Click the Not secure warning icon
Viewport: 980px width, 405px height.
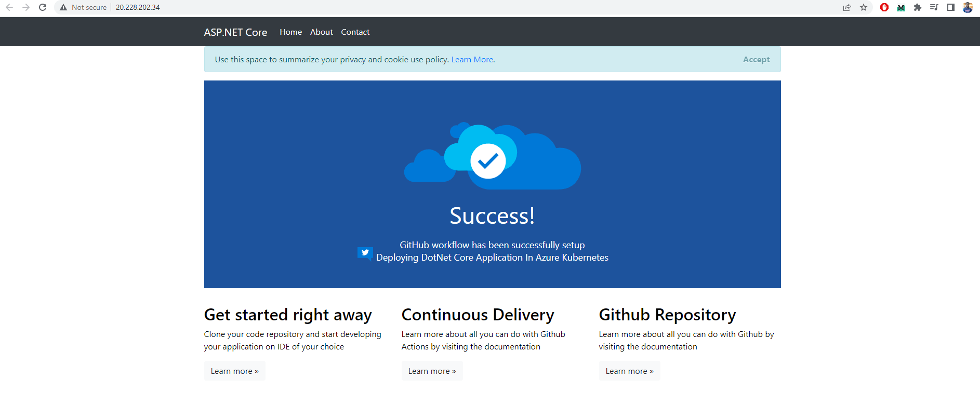click(x=63, y=7)
